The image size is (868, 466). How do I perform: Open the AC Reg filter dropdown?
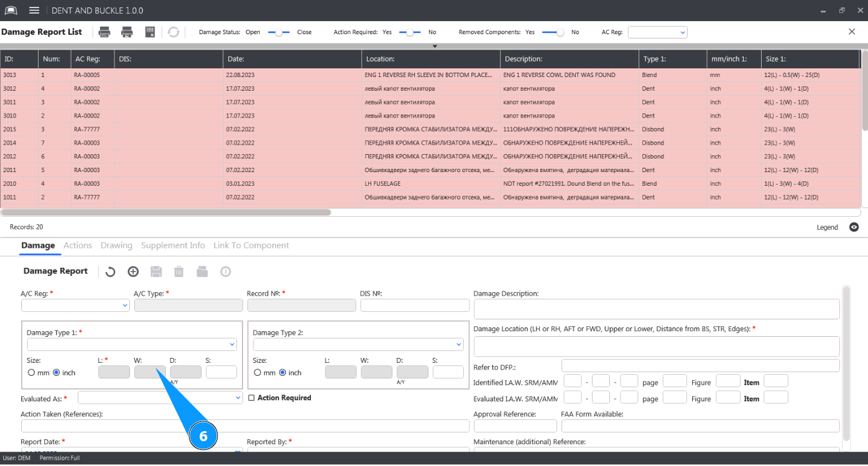(x=657, y=32)
